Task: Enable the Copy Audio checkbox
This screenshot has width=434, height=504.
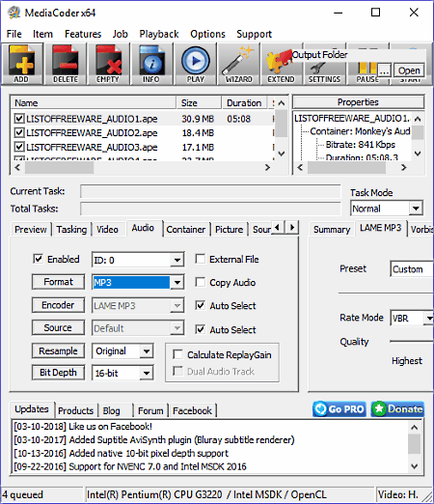Action: tap(200, 282)
